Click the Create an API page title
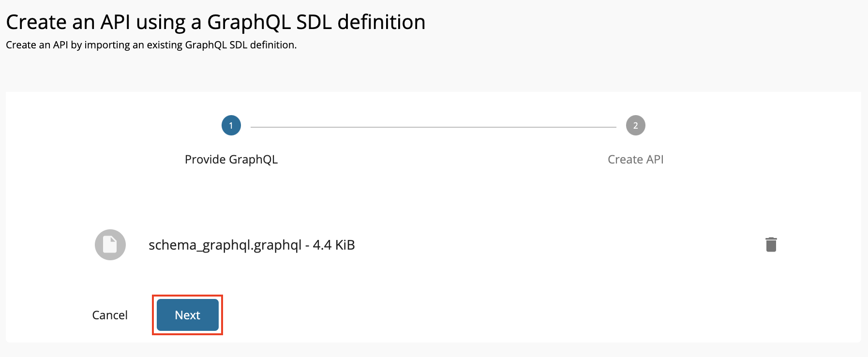 (x=216, y=21)
